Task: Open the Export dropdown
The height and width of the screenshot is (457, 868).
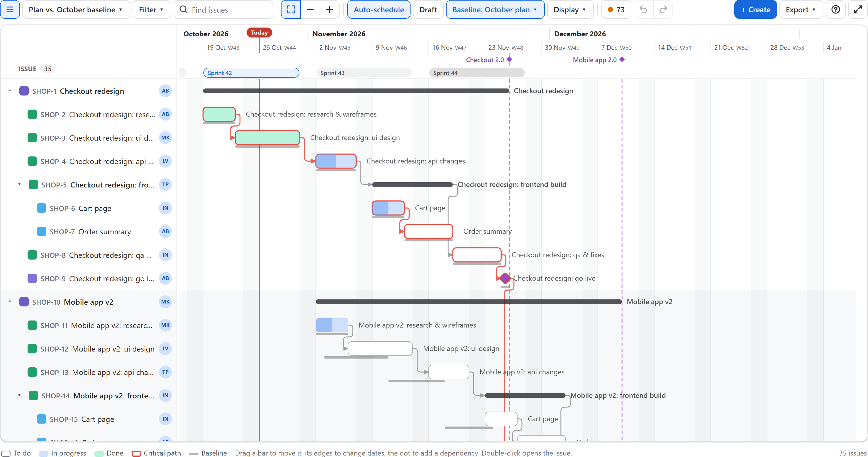Action: pyautogui.click(x=801, y=9)
